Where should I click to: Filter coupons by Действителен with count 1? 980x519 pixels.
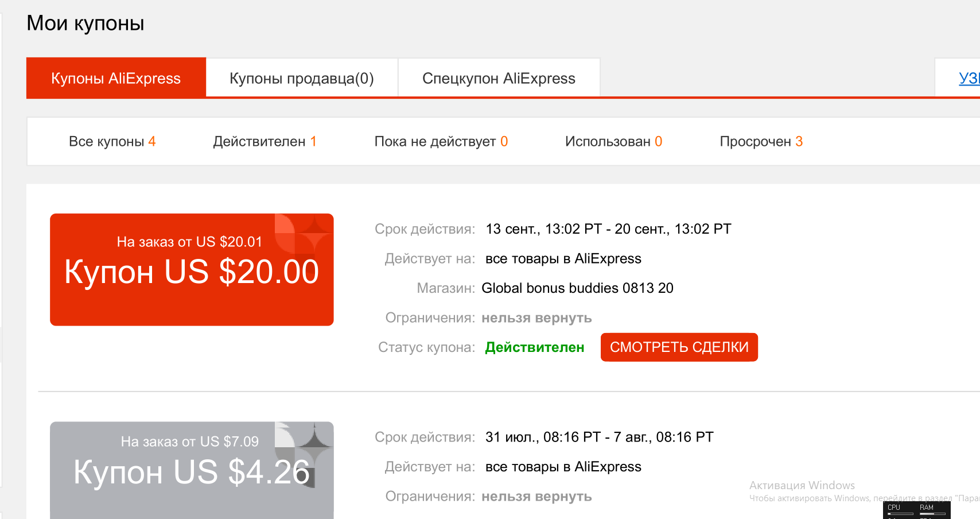click(x=265, y=141)
